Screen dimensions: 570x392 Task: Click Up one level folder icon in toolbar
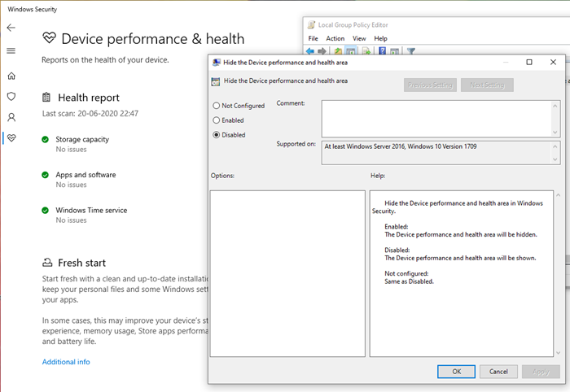338,51
